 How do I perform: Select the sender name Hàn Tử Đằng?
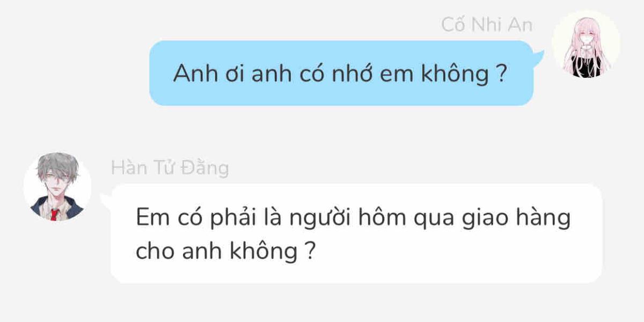coord(170,167)
